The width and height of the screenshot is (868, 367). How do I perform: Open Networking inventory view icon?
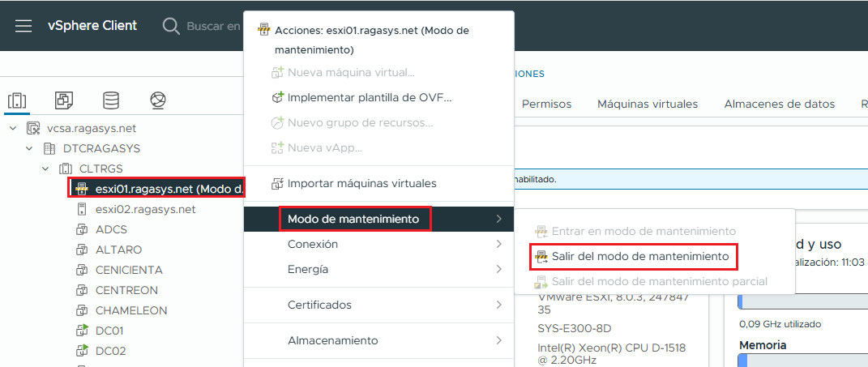tap(158, 100)
